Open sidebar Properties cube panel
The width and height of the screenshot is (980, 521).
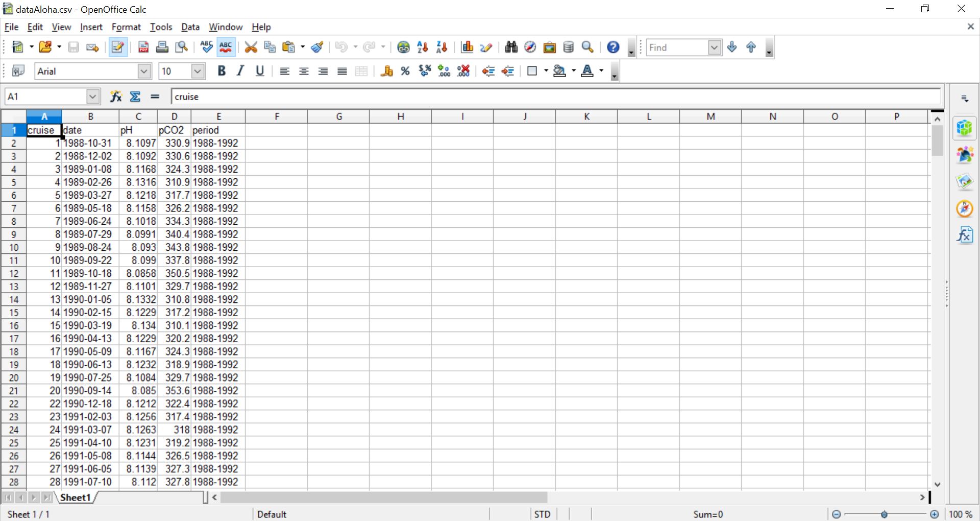pyautogui.click(x=964, y=128)
